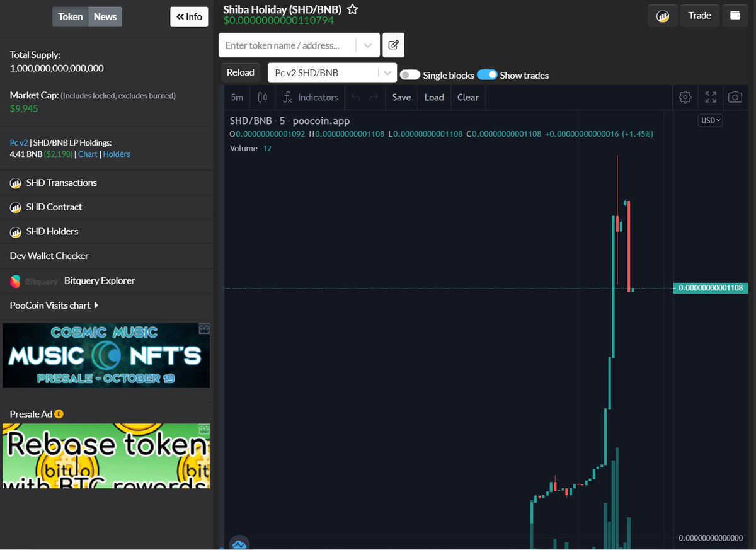Open the Pc v2 link

(19, 143)
